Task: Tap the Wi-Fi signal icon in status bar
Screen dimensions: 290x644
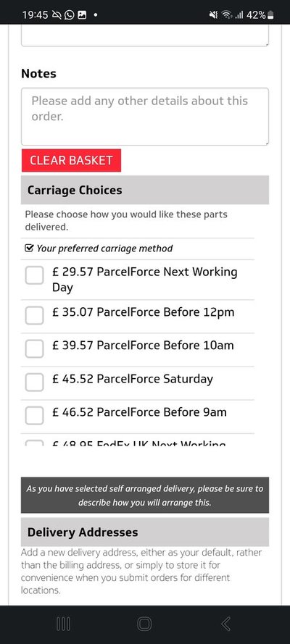Action: pyautogui.click(x=225, y=15)
